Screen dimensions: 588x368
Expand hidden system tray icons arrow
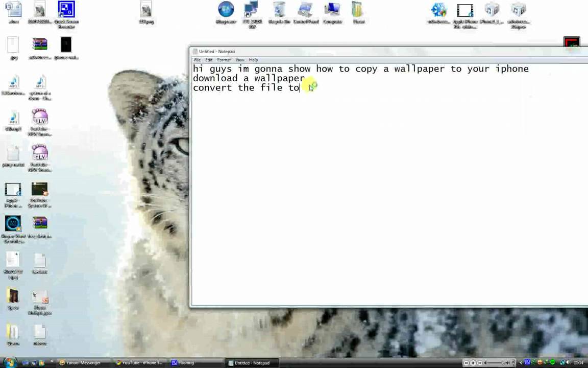(521, 363)
